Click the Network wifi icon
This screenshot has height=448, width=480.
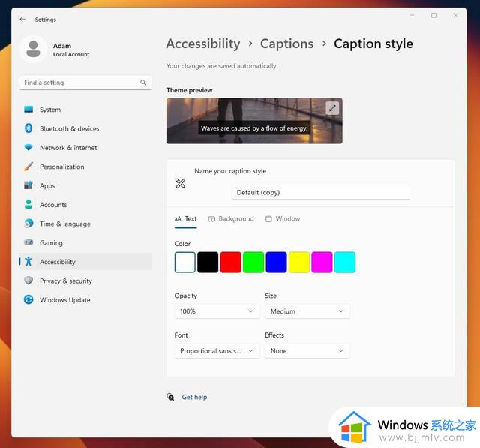(28, 147)
